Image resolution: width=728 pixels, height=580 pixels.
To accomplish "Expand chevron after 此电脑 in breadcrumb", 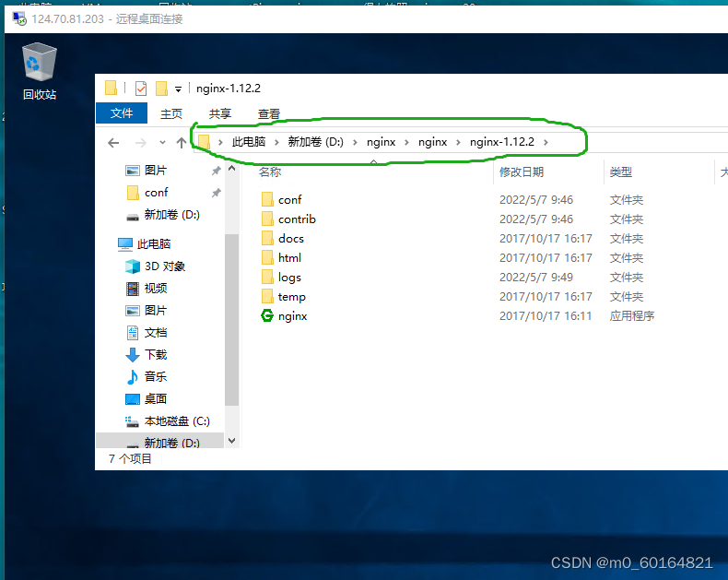I will point(276,142).
